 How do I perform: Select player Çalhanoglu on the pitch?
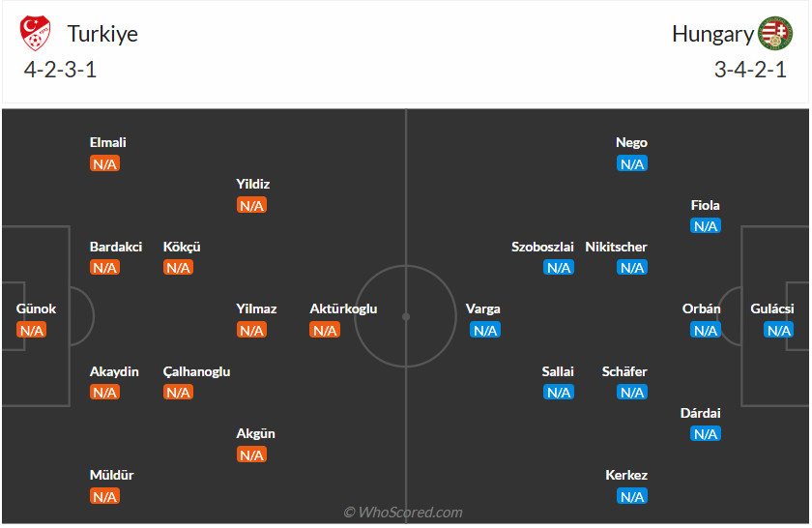(196, 371)
